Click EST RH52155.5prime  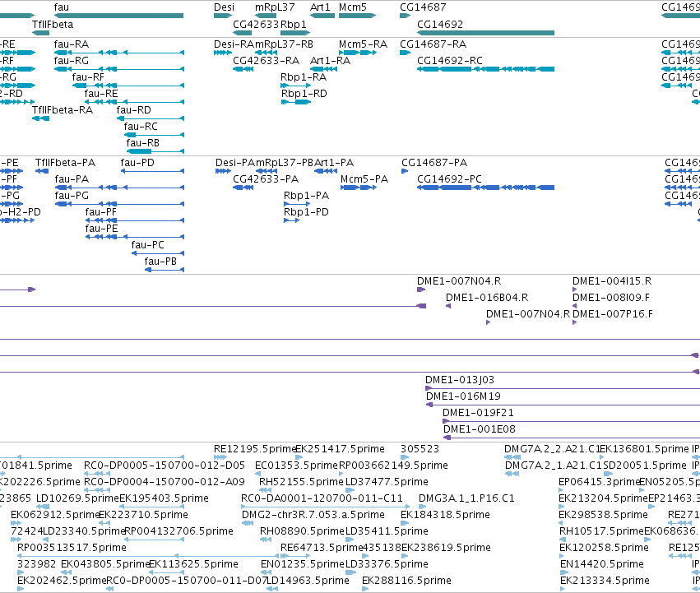(x=266, y=490)
